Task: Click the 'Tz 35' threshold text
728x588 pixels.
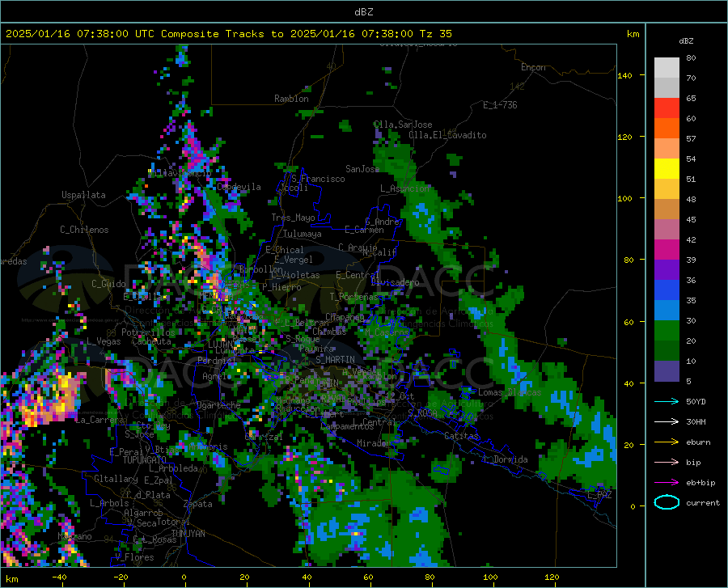Action: coord(435,34)
